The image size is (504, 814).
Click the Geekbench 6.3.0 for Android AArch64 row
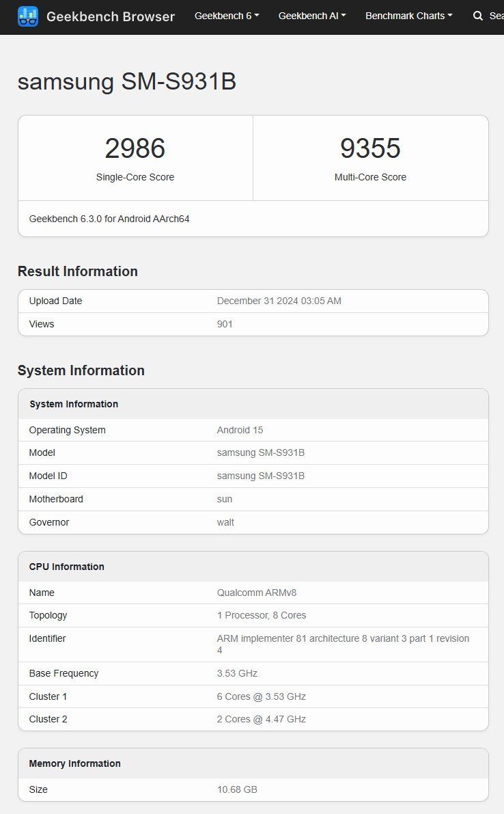[x=253, y=219]
